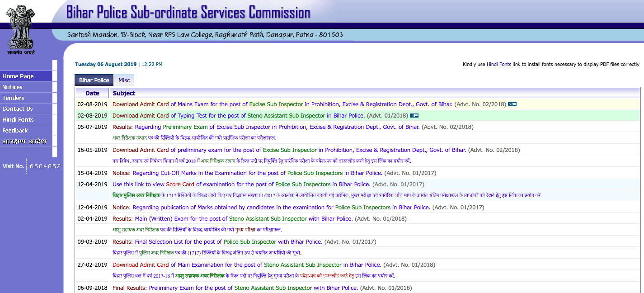Open Final Selection List for Police Sub Inspector
This screenshot has width=644, height=293.
217,242
